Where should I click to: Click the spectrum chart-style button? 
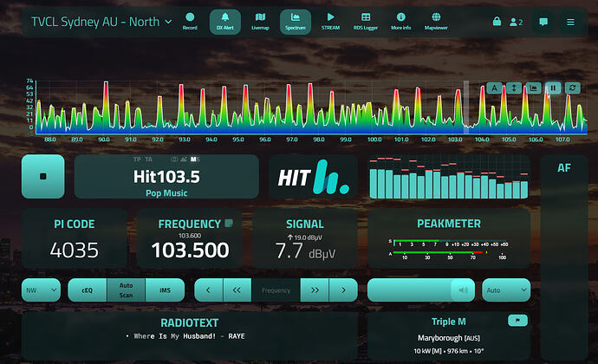point(534,88)
